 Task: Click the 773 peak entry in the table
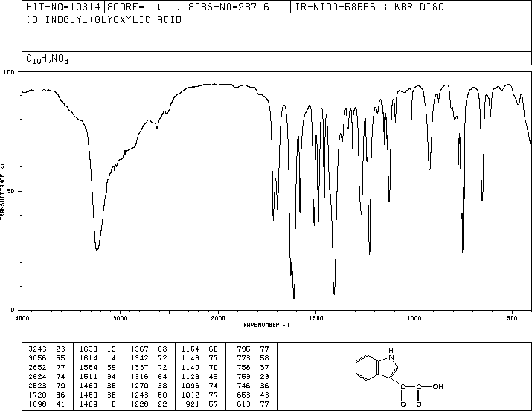[243, 358]
